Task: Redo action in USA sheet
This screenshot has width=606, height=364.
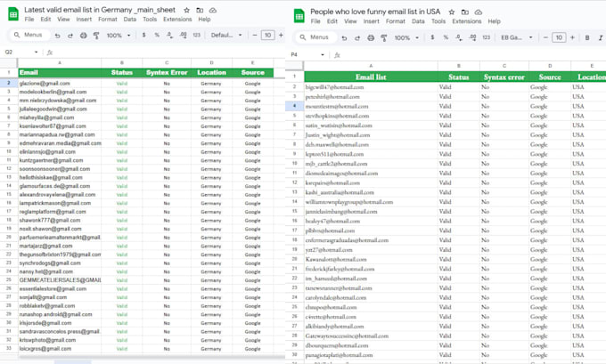Action: pyautogui.click(x=357, y=38)
